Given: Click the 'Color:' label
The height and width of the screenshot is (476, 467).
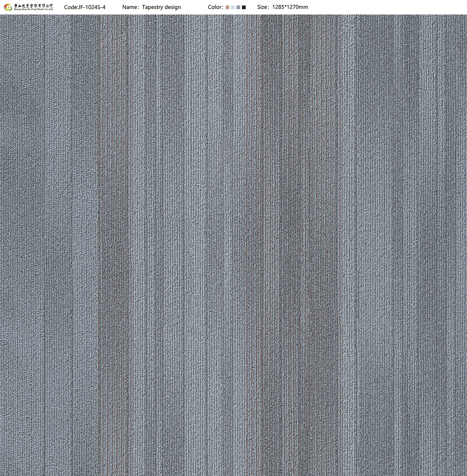Looking at the screenshot, I should click(216, 7).
